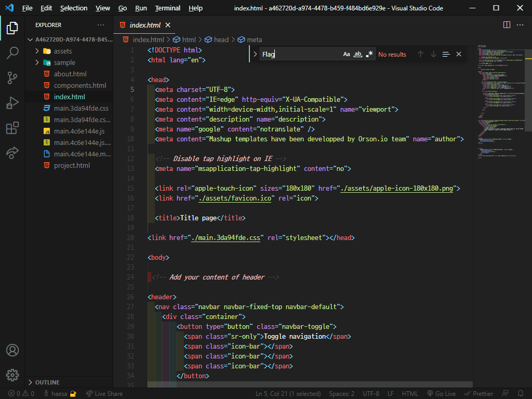The image size is (532, 399).
Task: Open Search view in the Activity Bar
Action: pyautogui.click(x=12, y=52)
